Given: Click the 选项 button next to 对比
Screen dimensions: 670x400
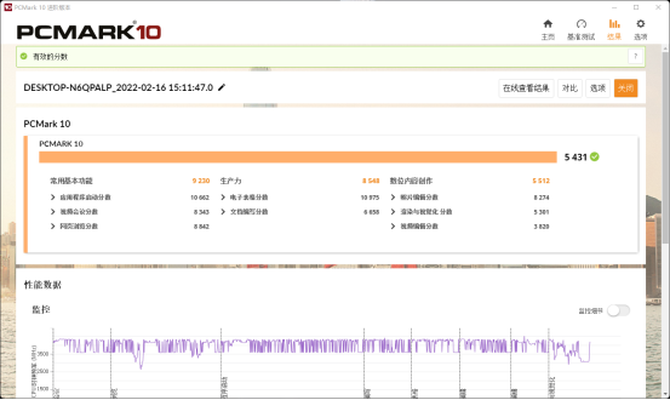Looking at the screenshot, I should pyautogui.click(x=597, y=88).
